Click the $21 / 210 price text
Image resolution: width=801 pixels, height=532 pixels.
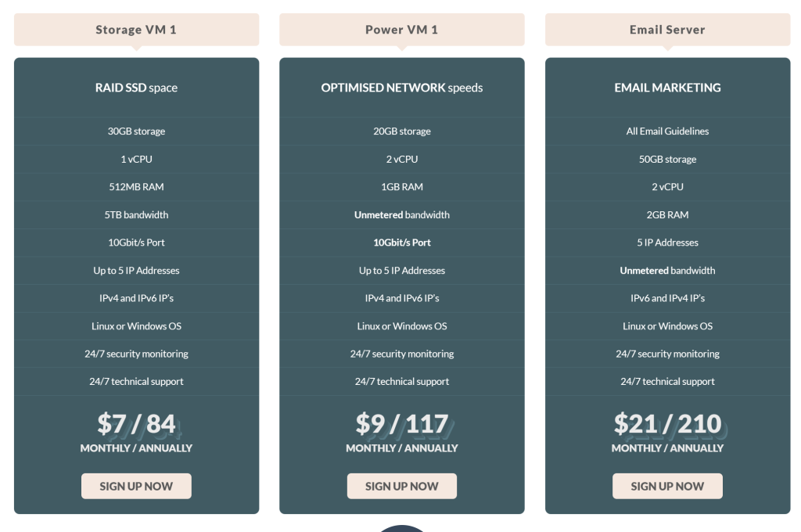(668, 424)
